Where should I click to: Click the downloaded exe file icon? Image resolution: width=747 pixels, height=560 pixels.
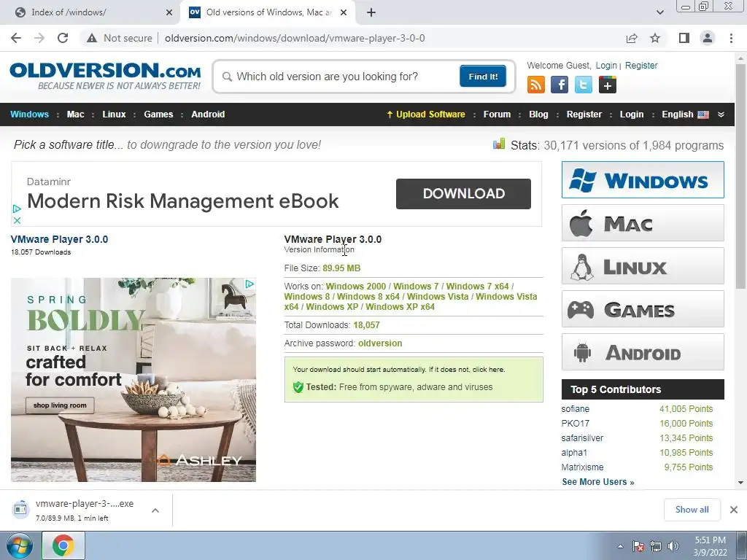pos(20,509)
